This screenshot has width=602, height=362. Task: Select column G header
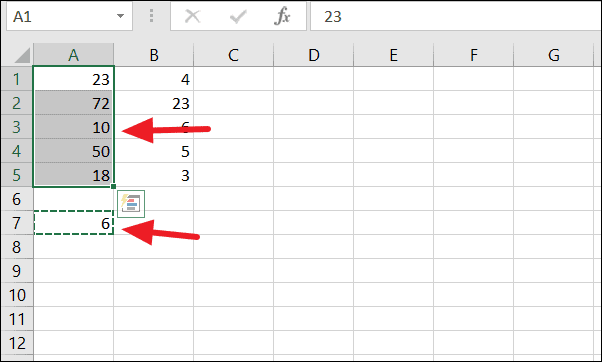(554, 55)
